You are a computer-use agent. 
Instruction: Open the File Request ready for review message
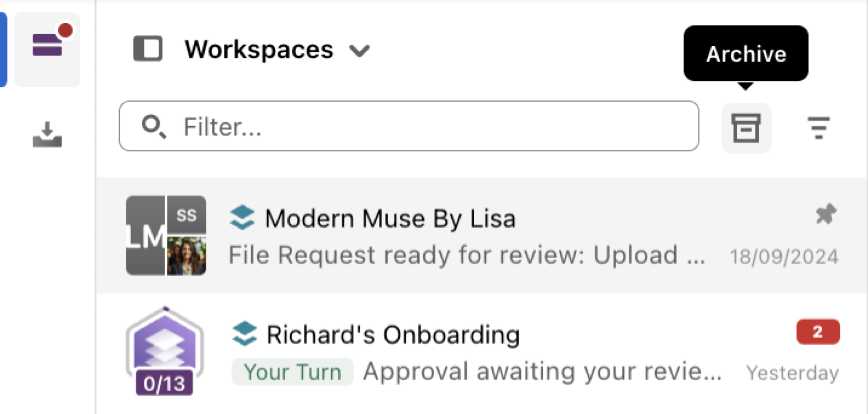pyautogui.click(x=467, y=255)
